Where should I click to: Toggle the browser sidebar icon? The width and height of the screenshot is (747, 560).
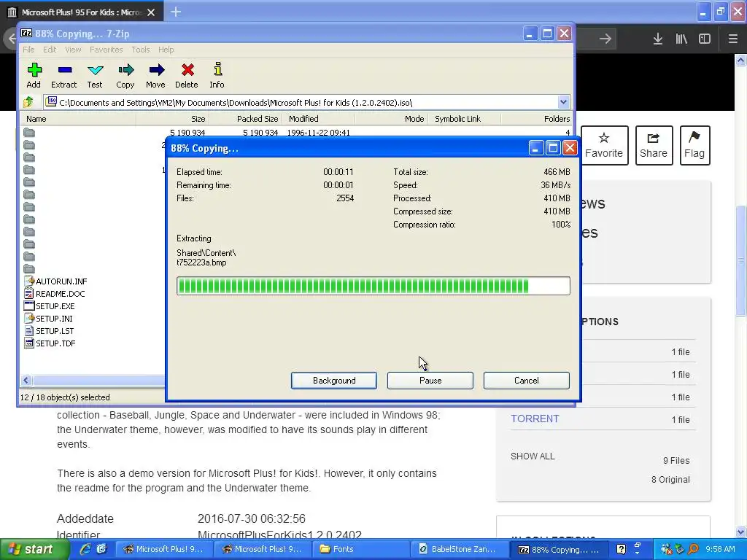click(x=705, y=39)
